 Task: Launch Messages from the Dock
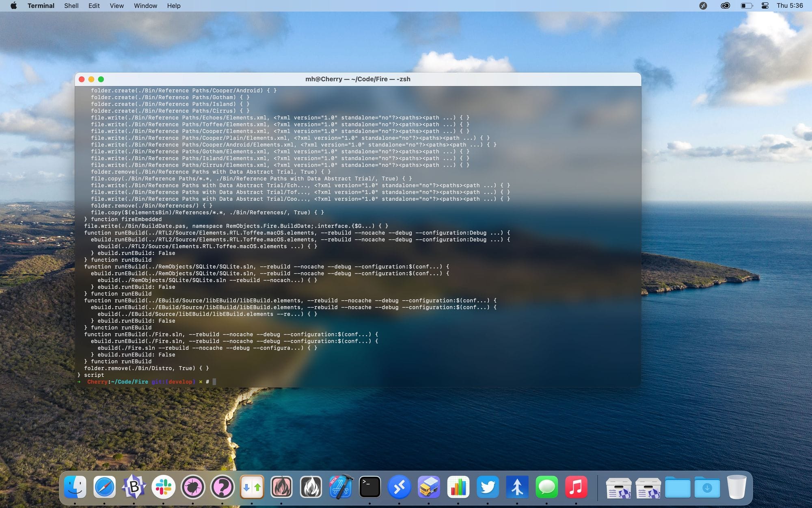(x=546, y=487)
